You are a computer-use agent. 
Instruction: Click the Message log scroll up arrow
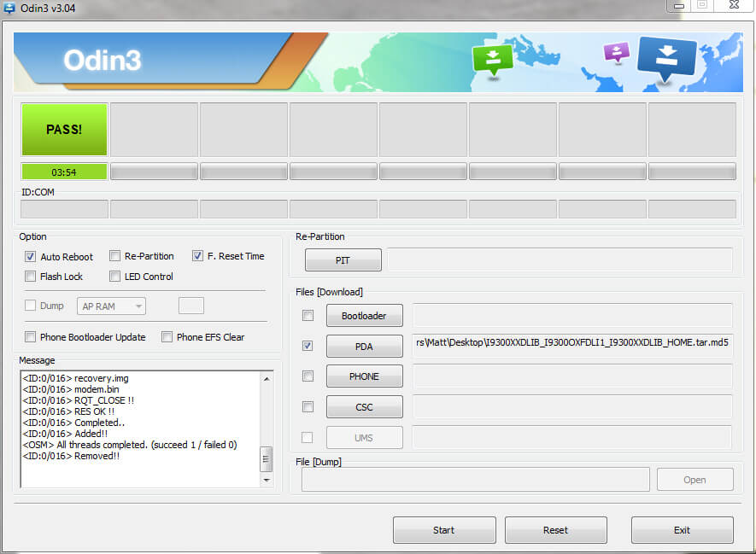pos(267,379)
